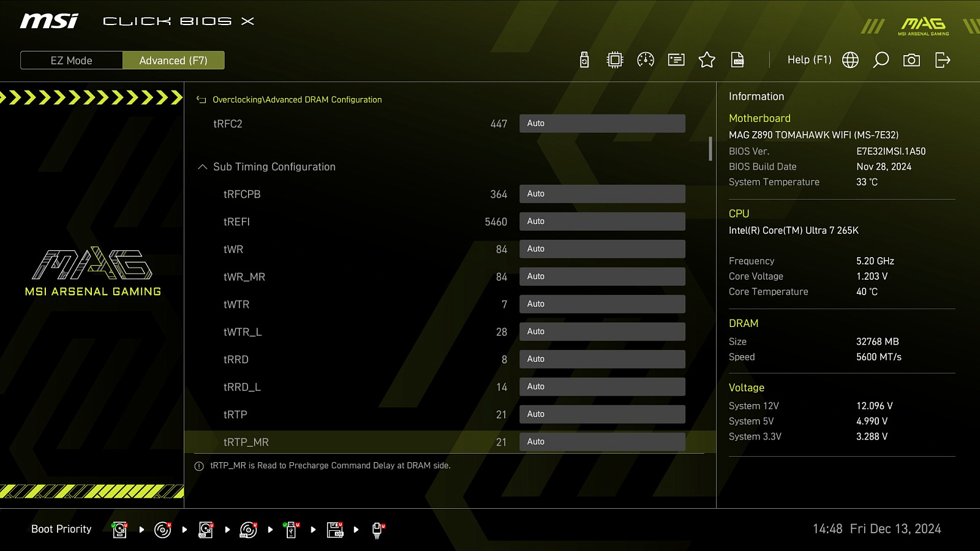The image size is (980, 551).
Task: Click the Voltage section heading
Action: point(747,388)
